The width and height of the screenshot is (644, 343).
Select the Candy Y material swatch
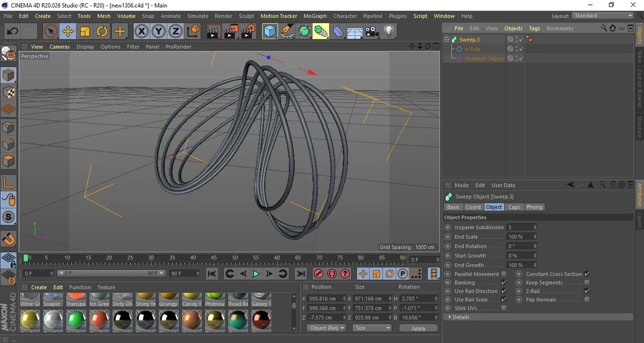[x=192, y=300]
